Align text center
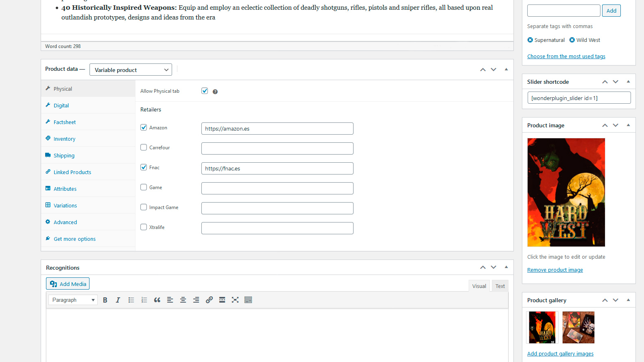 coord(183,300)
